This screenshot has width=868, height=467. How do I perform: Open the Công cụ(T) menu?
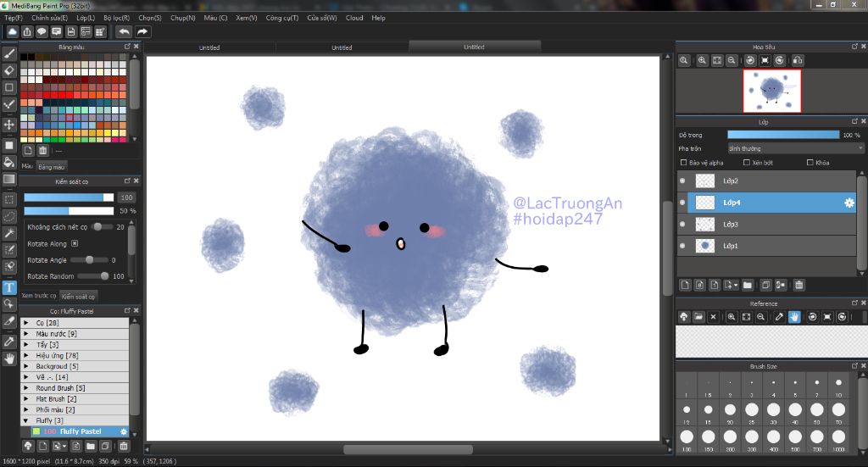click(281, 18)
